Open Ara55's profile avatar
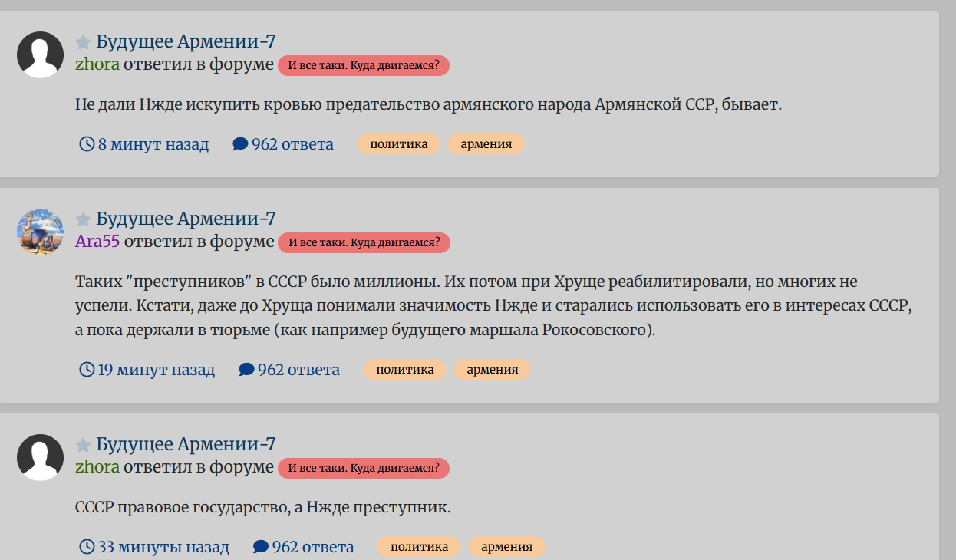This screenshot has width=956, height=560. pos(38,231)
